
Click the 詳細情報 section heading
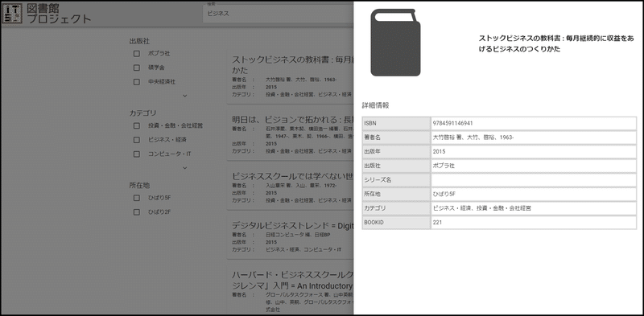tap(375, 105)
